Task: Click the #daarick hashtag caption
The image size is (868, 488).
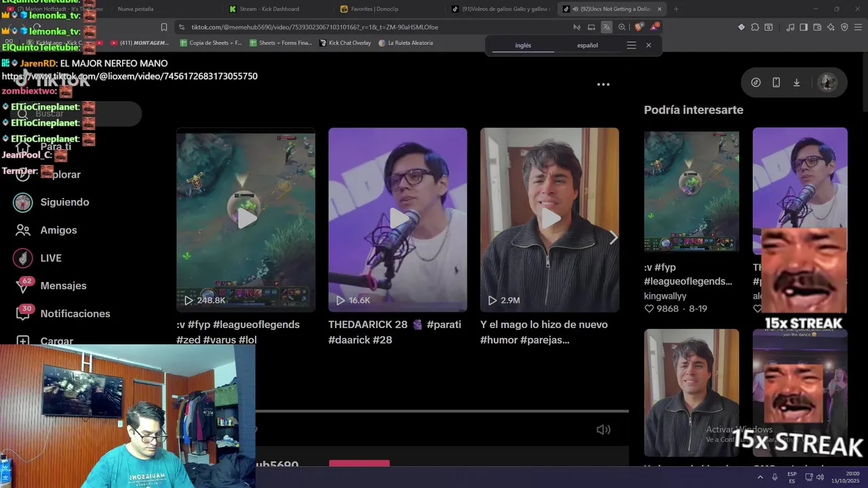Action: [344, 340]
